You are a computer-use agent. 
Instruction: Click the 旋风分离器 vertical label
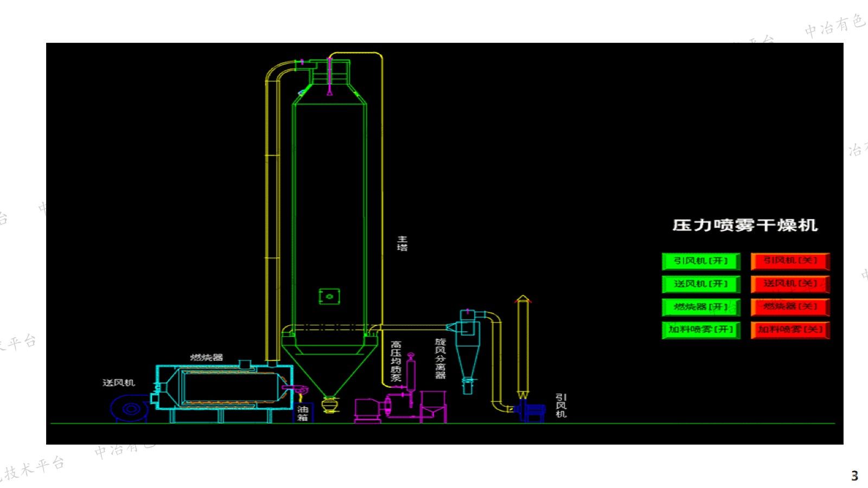441,358
